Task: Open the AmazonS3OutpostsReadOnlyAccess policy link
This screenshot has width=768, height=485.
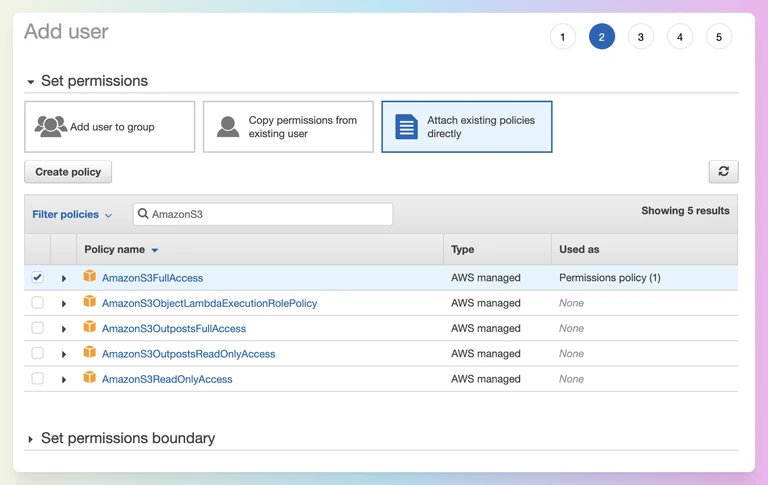Action: pyautogui.click(x=189, y=354)
